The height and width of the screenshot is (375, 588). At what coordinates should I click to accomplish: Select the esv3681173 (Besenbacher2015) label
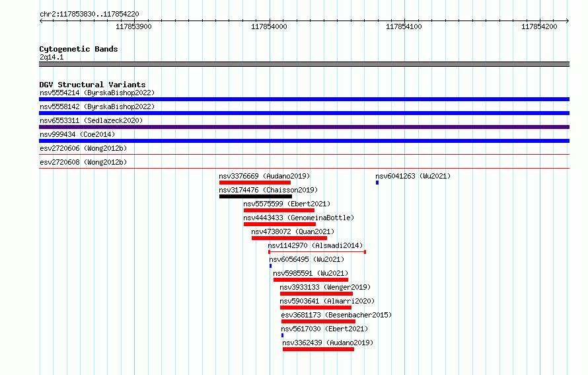click(336, 315)
